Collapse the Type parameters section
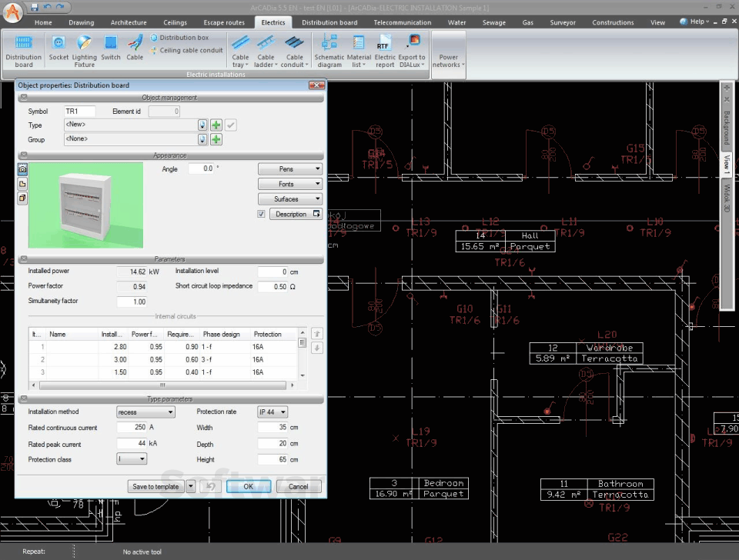Screen dimensions: 739x560 (22, 399)
